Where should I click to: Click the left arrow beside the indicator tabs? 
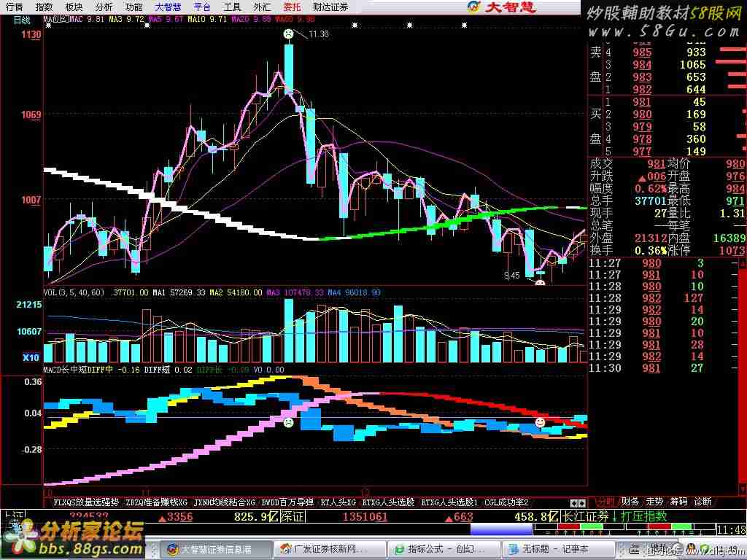coord(574,503)
